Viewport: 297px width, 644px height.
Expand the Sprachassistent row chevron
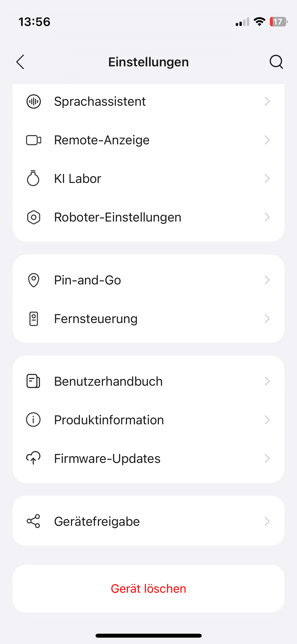pyautogui.click(x=267, y=102)
